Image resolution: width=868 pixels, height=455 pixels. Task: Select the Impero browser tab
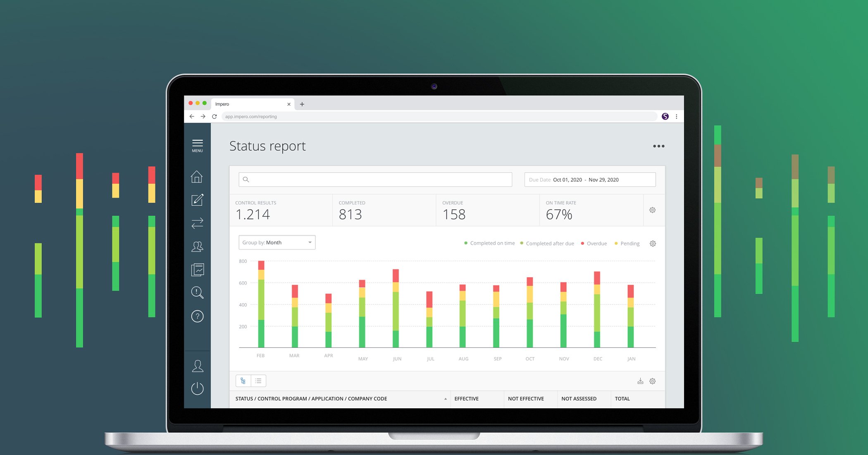pos(248,104)
